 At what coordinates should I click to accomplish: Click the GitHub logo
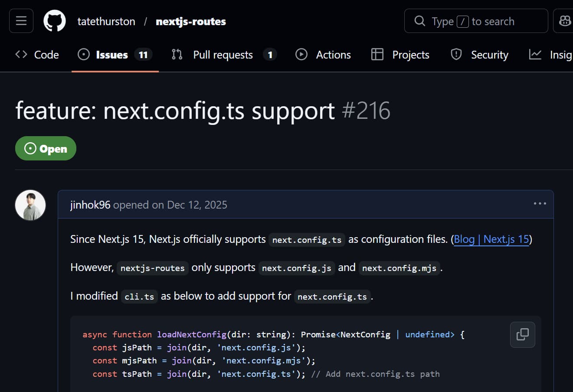click(55, 20)
